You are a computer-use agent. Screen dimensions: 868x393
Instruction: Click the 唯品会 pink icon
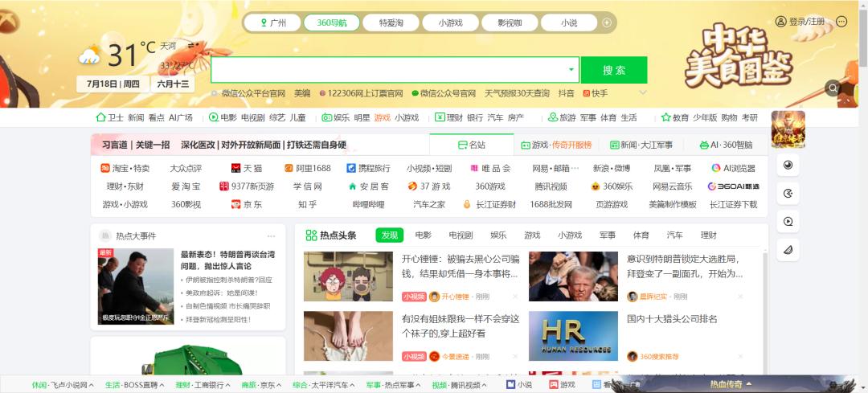474,168
